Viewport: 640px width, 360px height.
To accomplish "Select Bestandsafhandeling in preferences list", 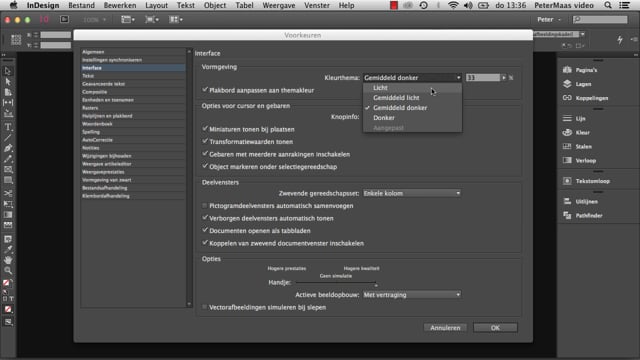I will pyautogui.click(x=133, y=188).
